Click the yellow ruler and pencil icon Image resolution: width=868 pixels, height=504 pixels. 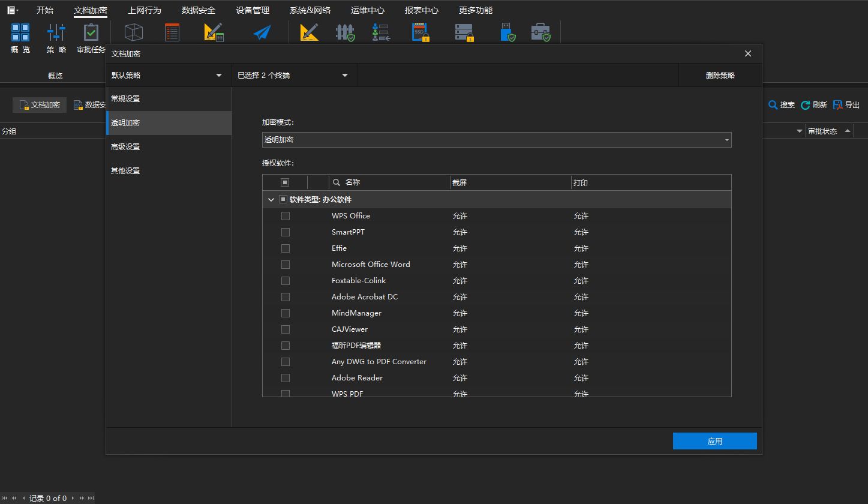309,32
